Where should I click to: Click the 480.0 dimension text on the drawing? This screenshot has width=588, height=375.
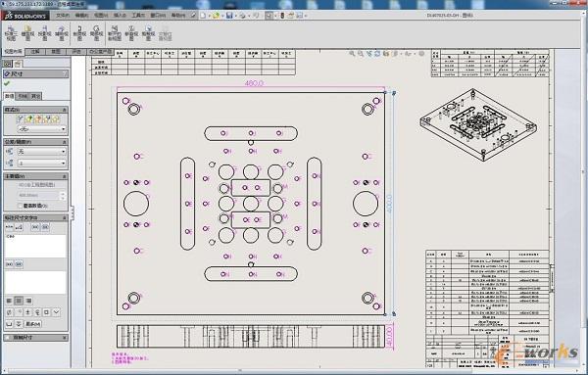pyautogui.click(x=254, y=83)
